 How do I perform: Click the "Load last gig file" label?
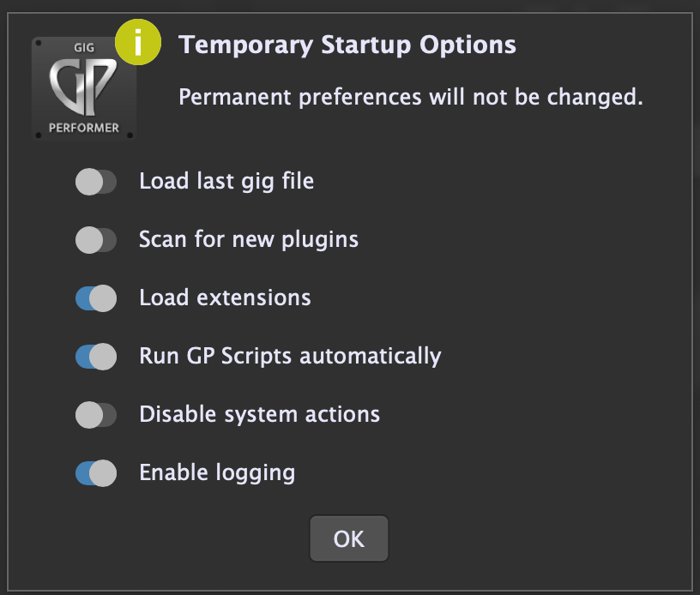[226, 182]
